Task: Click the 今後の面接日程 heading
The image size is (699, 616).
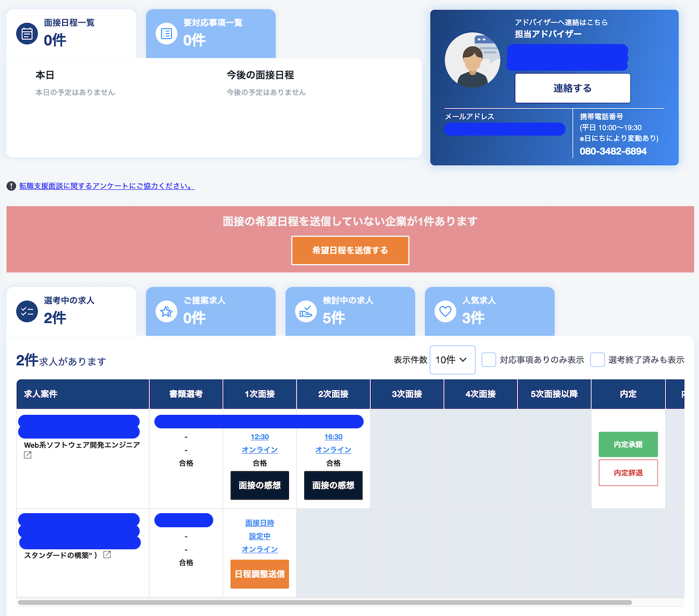Action: (260, 75)
